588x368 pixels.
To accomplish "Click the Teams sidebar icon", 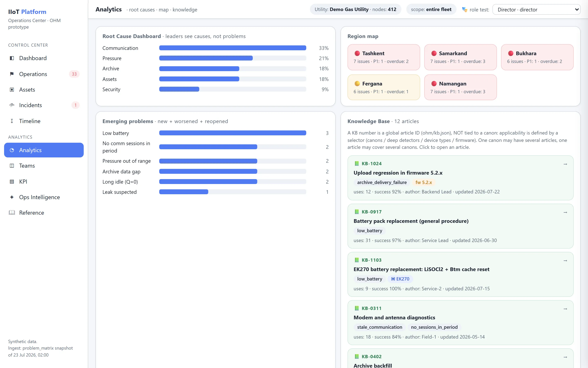I will point(12,166).
